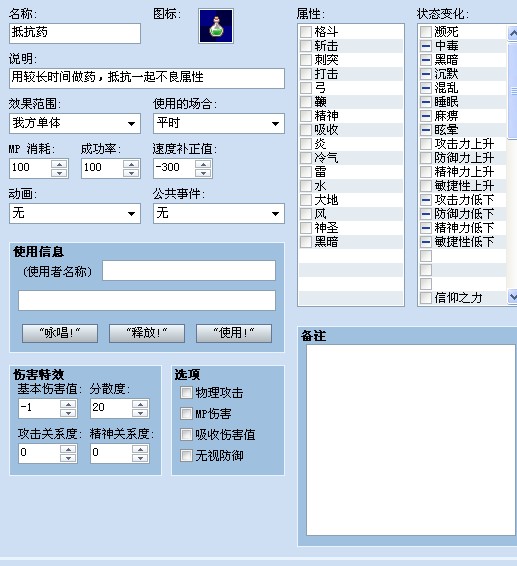The image size is (517, 566).
Task: Enable the 无视防御 checkbox
Action: click(x=186, y=455)
